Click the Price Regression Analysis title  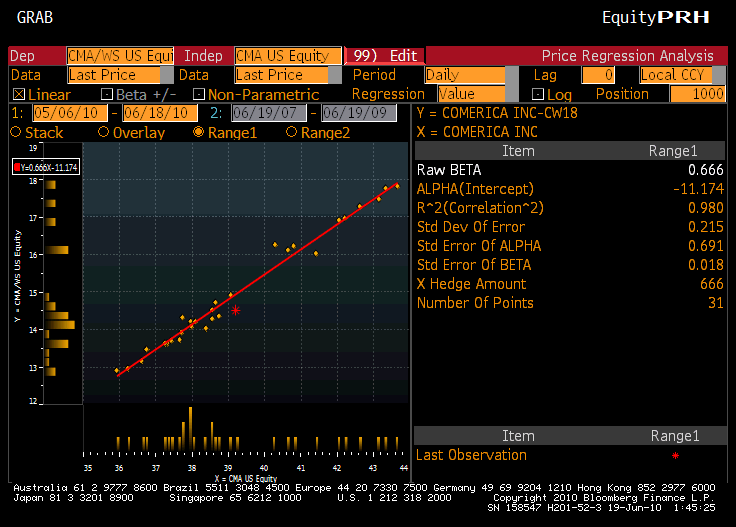coord(628,56)
